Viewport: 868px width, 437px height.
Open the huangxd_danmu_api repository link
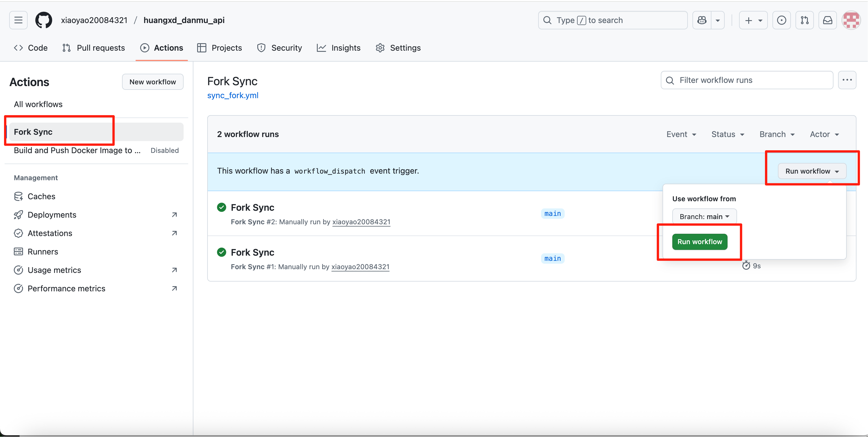(184, 20)
